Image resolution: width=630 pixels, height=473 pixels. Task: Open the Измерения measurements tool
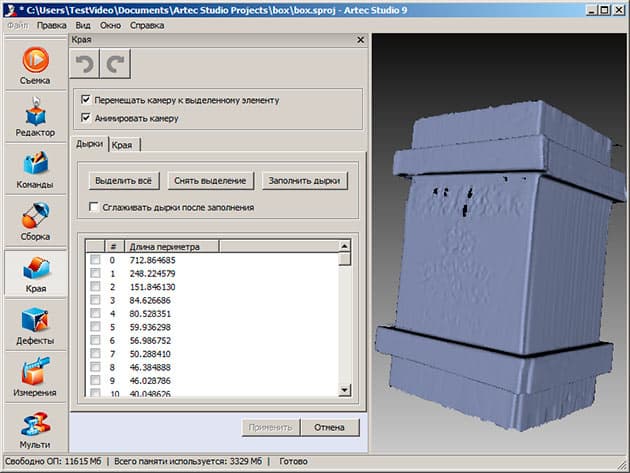tap(35, 377)
